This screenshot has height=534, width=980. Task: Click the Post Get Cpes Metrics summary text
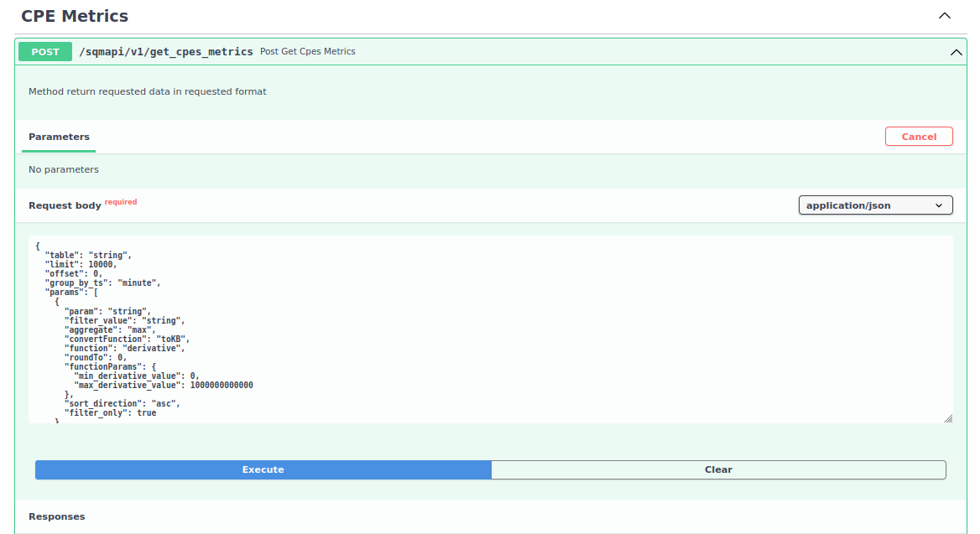pos(308,52)
